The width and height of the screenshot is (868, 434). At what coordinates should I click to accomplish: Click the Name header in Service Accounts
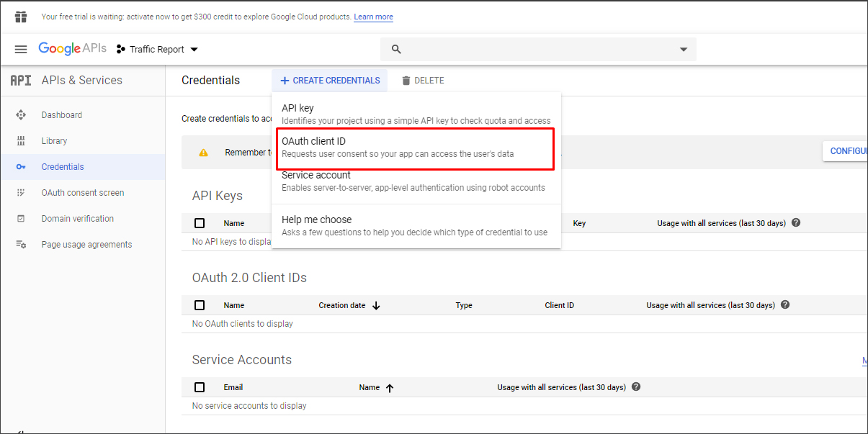click(x=370, y=387)
